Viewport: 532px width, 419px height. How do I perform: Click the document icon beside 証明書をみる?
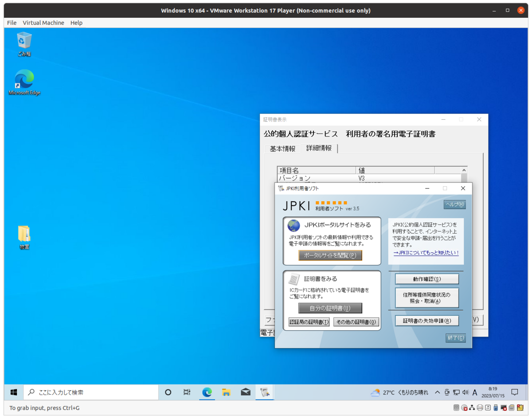pyautogui.click(x=294, y=279)
